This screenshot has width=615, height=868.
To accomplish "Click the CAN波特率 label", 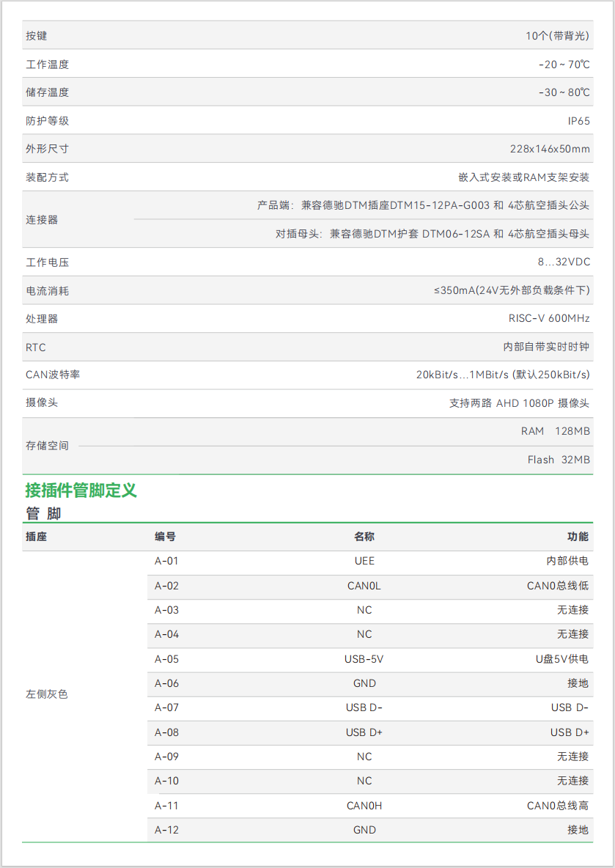I will coord(53,375).
